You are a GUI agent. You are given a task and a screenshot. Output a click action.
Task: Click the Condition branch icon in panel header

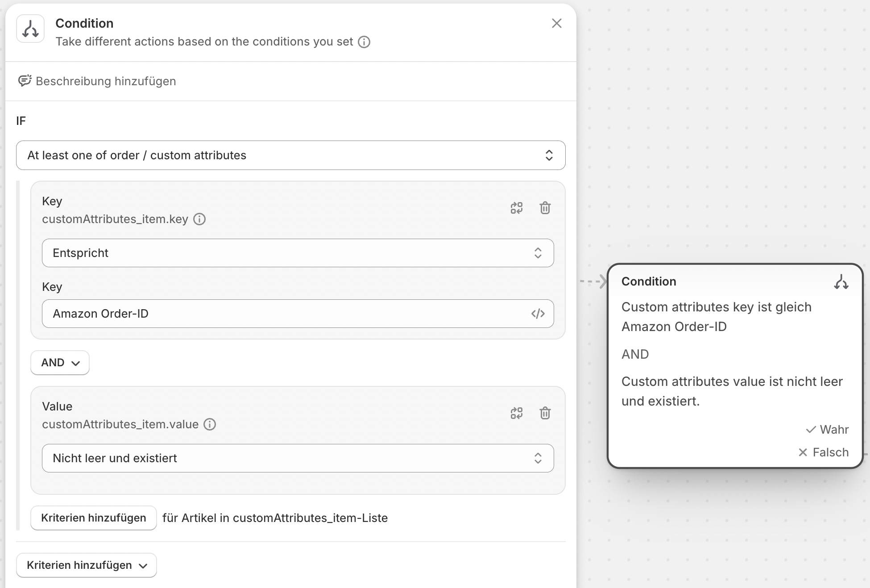point(30,29)
